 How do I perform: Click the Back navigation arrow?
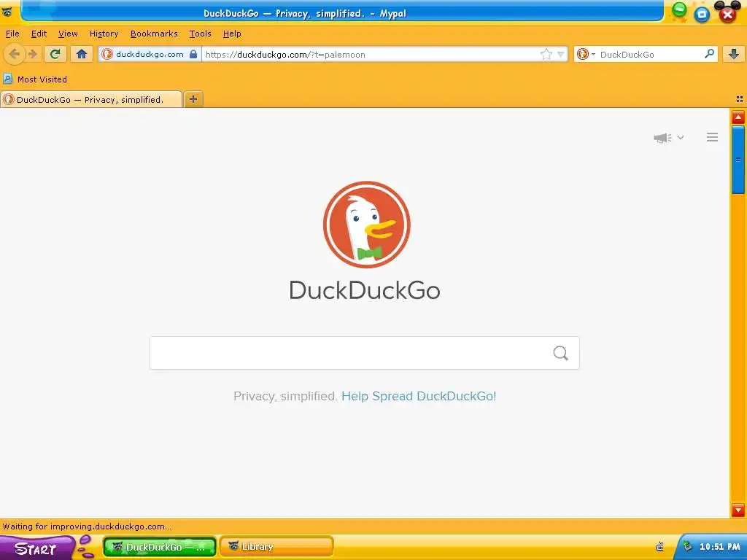coord(15,54)
